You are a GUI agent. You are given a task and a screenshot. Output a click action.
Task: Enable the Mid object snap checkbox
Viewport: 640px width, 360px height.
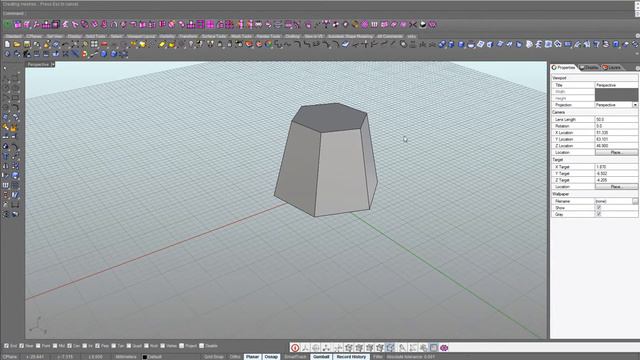(55, 346)
